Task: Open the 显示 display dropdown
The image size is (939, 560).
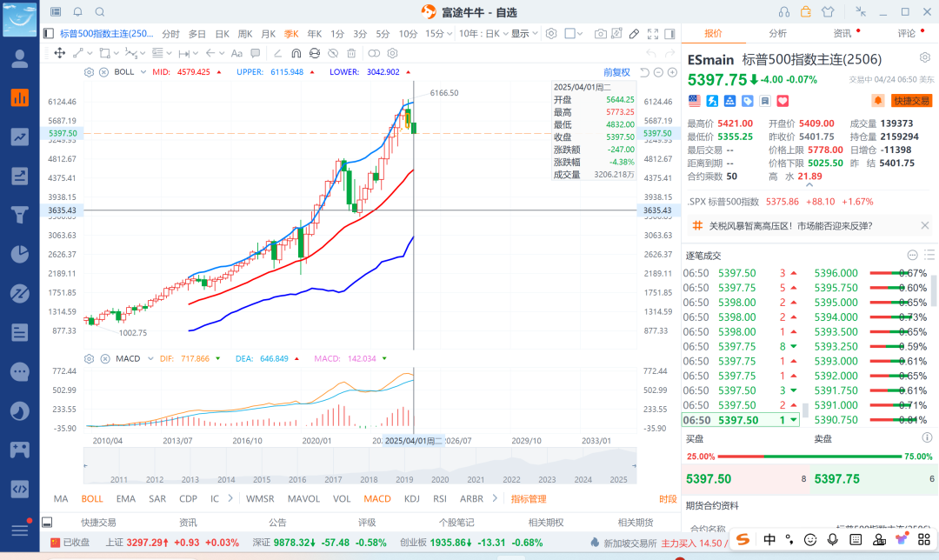Action: tap(524, 34)
